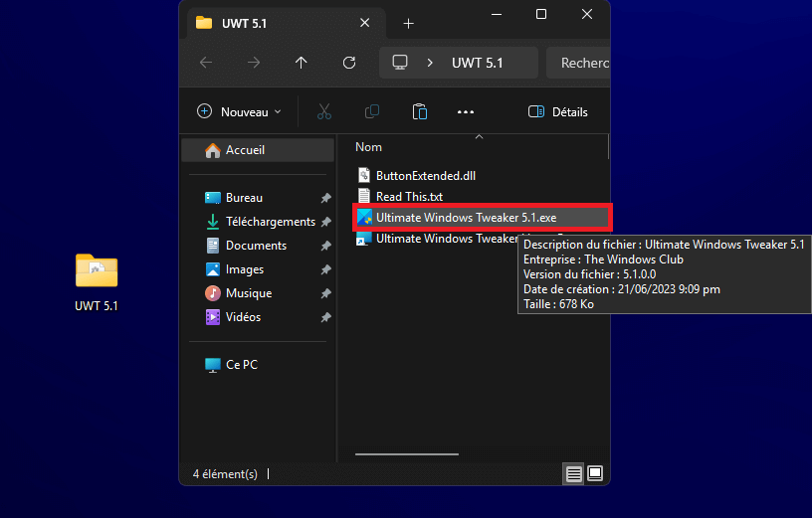
Task: Select the ButtonExtended.dll file
Action: click(x=426, y=176)
